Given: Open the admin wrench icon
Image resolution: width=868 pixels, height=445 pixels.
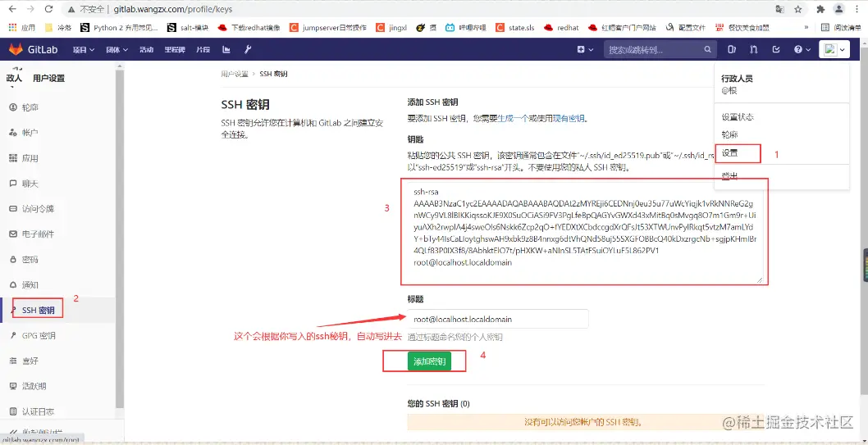Looking at the screenshot, I should pos(248,49).
